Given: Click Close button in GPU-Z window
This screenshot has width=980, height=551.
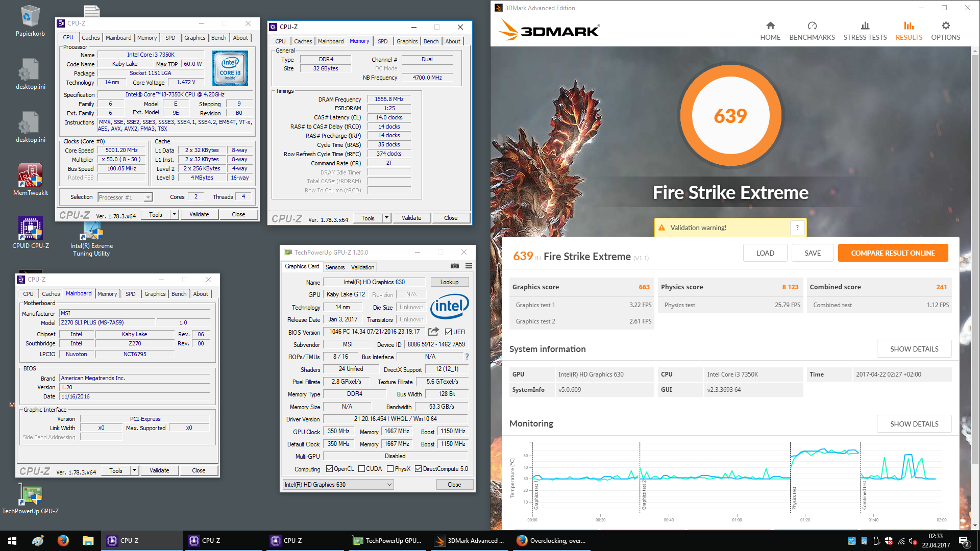Looking at the screenshot, I should pyautogui.click(x=454, y=485).
